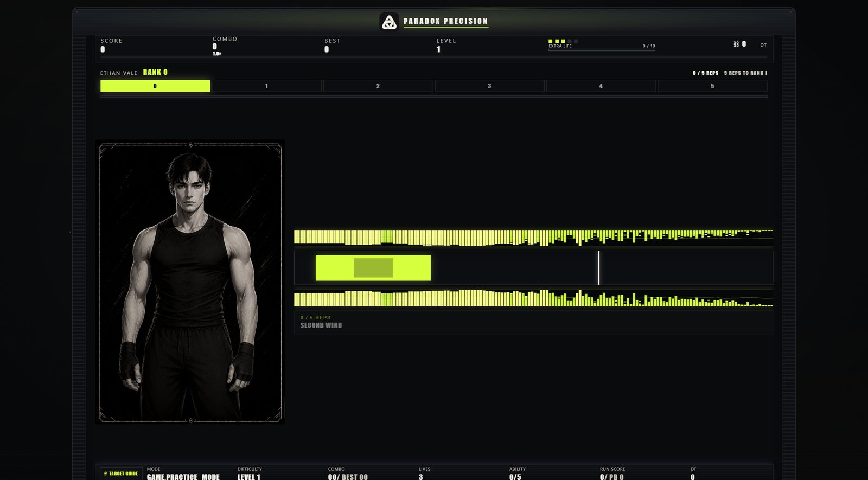
Task: Click the Paradox Precision title text
Action: point(445,21)
